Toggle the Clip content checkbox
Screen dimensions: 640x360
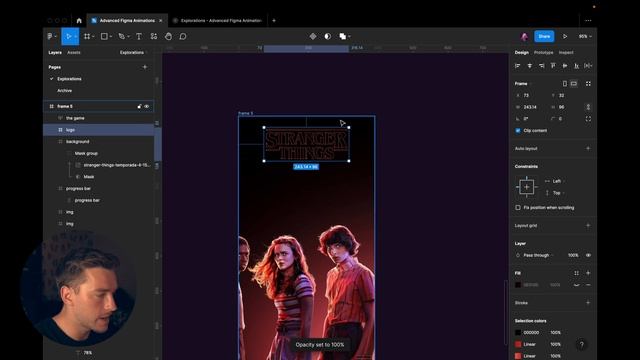[518, 131]
